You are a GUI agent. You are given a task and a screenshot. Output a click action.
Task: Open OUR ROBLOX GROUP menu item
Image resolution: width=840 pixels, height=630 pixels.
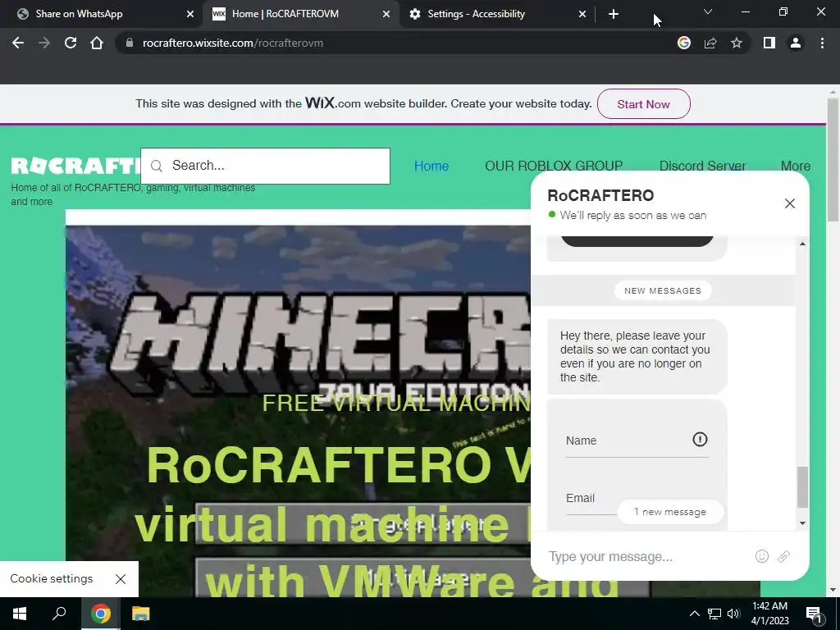[554, 166]
